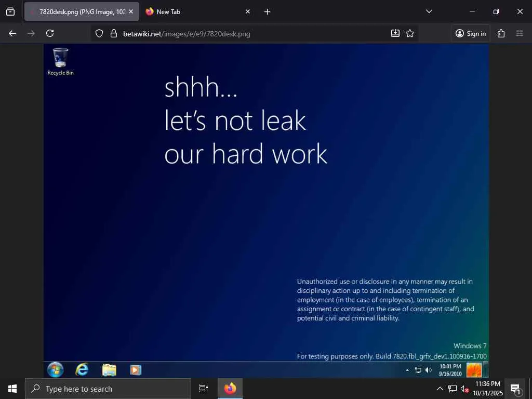This screenshot has height=399, width=532.
Task: Open the clock showing 11:36 PM
Action: coord(488,389)
